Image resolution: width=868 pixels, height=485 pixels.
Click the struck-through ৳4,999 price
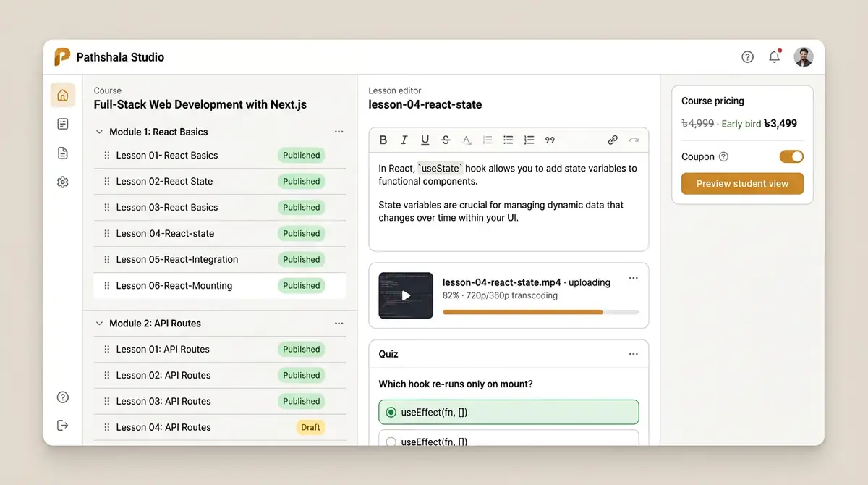(x=698, y=124)
